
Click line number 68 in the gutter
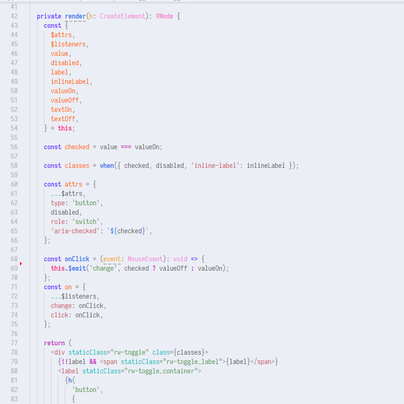tap(14, 259)
